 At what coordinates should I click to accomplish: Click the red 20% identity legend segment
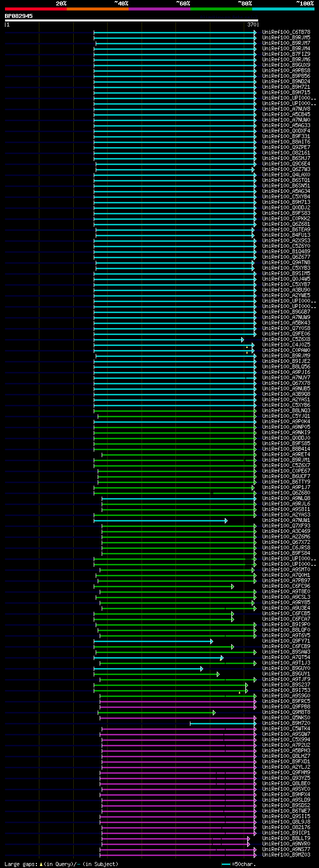35,9
